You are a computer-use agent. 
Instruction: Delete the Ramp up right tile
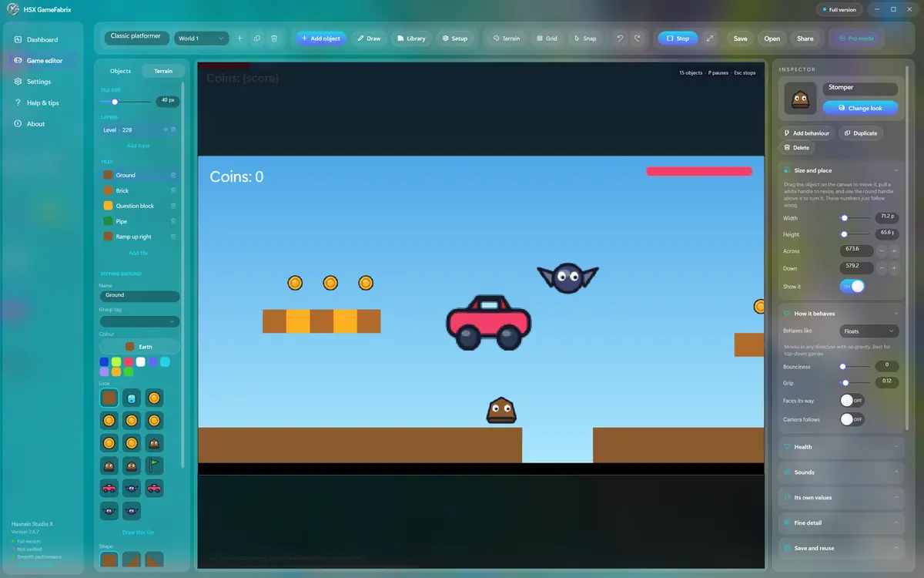click(x=173, y=237)
